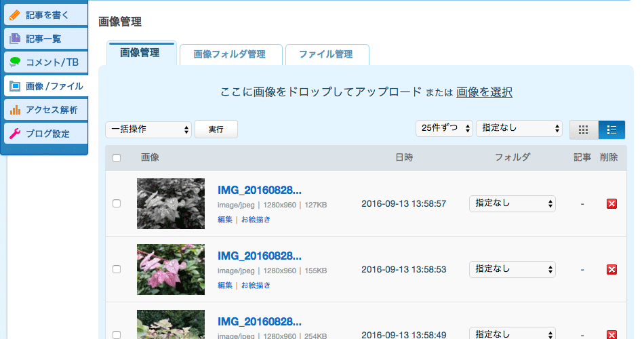Image resolution: width=644 pixels, height=339 pixels.
Task: Open the 25件ずつ items-per-page dropdown
Action: (x=444, y=128)
